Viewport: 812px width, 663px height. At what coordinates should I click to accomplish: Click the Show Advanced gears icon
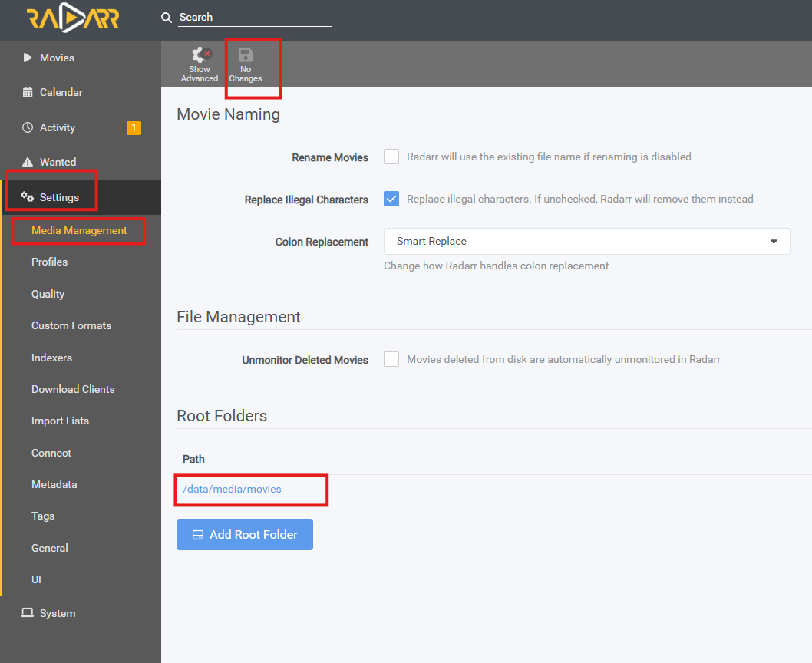[200, 55]
